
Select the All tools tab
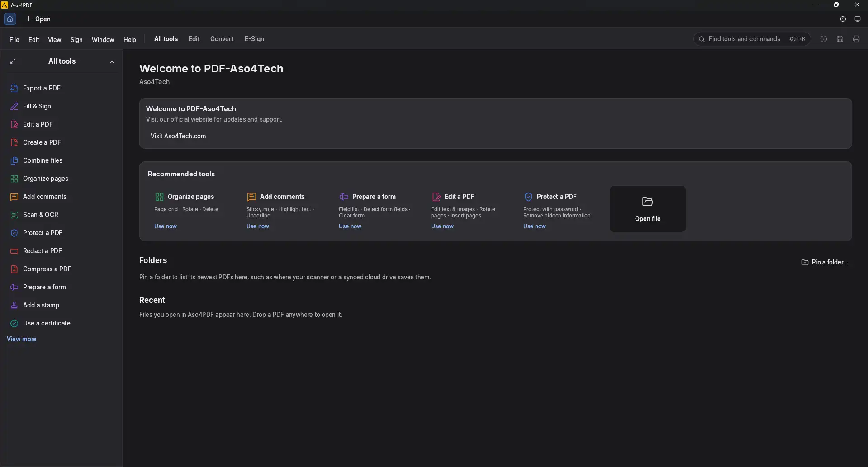coord(166,39)
